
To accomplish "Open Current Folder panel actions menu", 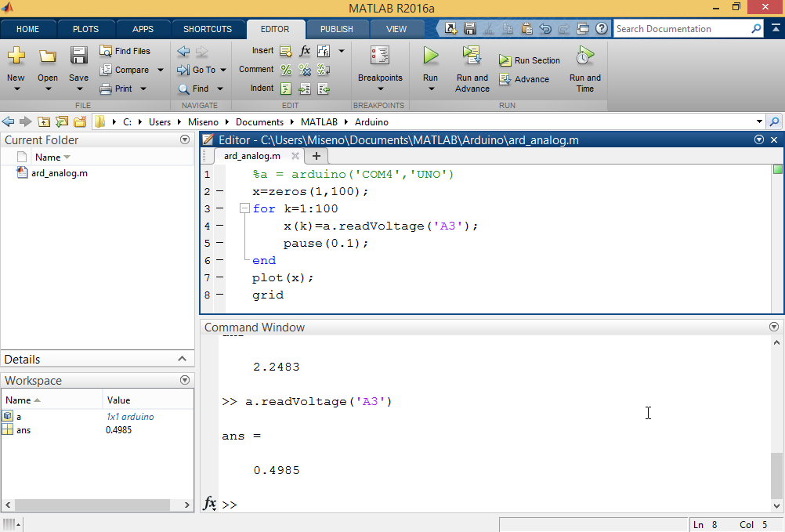I will coord(185,139).
